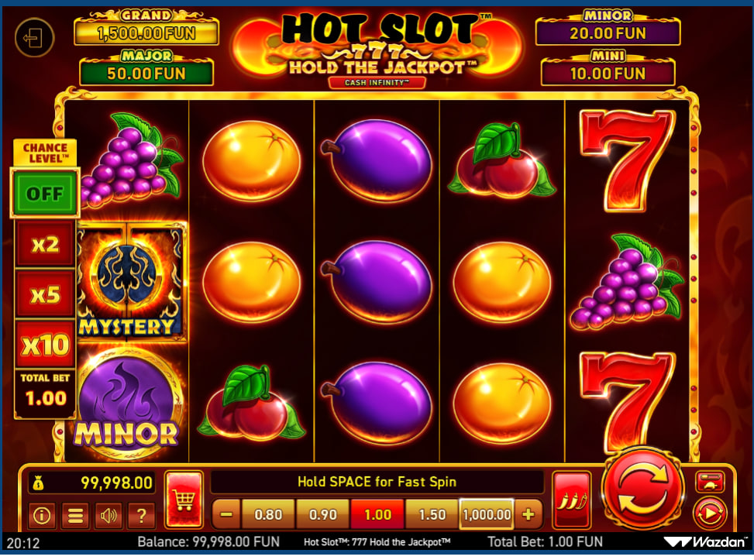Open the hamburger menu icon

tap(75, 516)
